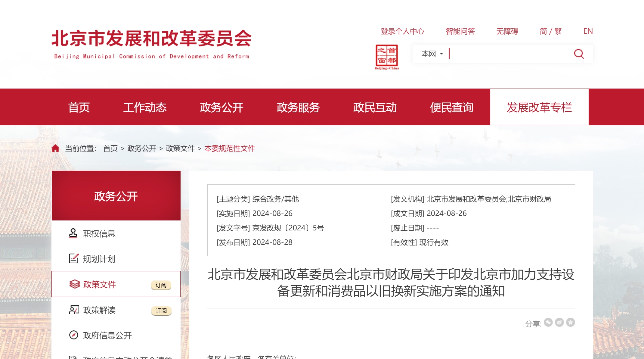Open the 首页 main navigation tab
Image resolution: width=644 pixels, height=359 pixels.
coord(79,107)
